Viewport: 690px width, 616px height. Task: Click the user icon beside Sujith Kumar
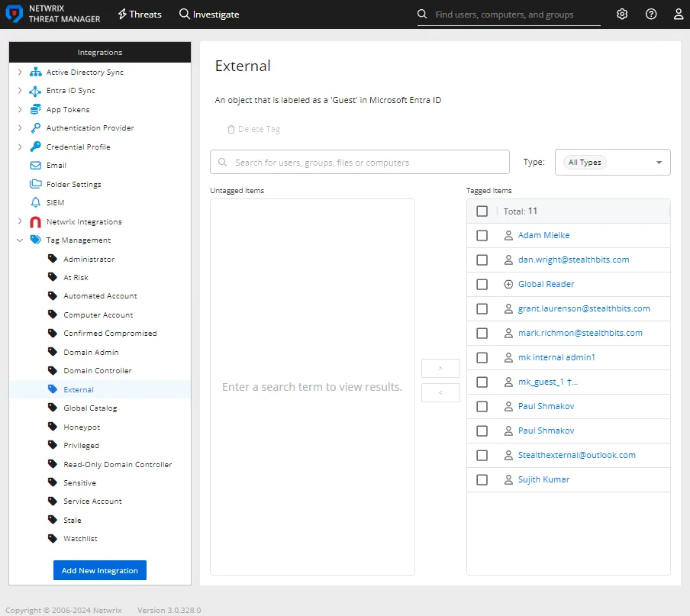click(508, 479)
